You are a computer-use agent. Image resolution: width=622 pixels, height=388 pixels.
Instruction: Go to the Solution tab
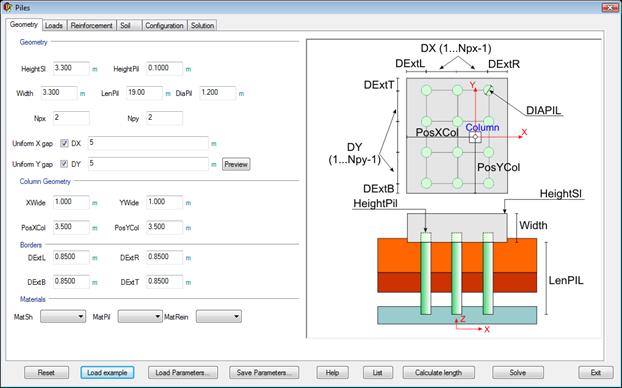pos(202,25)
